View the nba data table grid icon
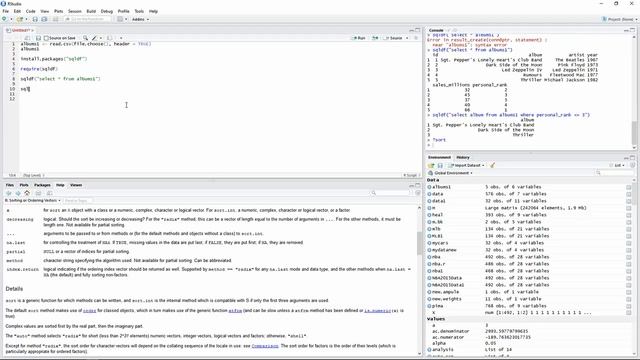The image size is (640, 360). [629, 257]
